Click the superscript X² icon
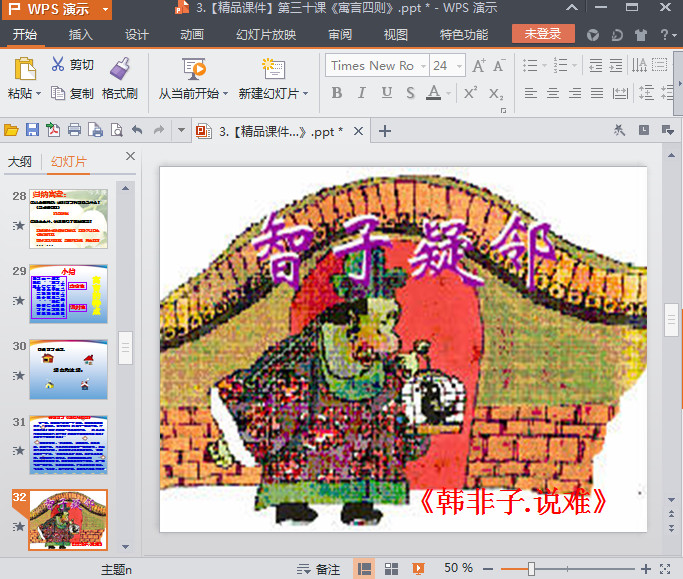Screen dimensions: 683x579 coord(471,93)
